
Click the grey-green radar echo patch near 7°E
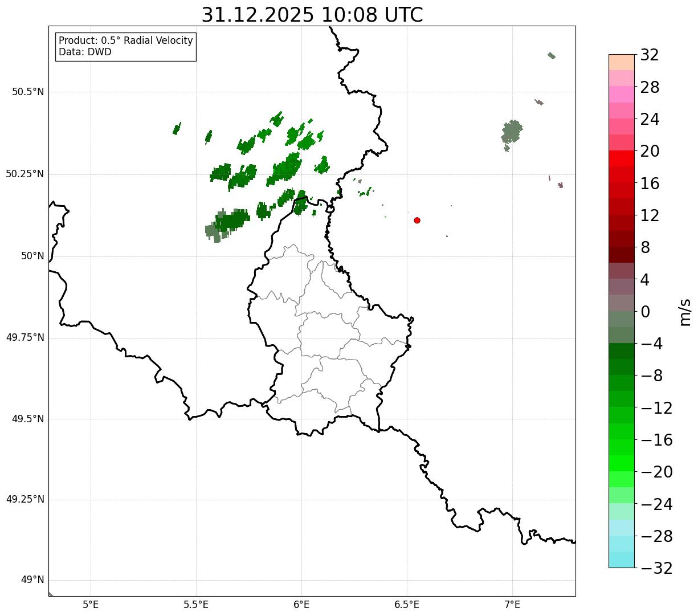click(512, 132)
